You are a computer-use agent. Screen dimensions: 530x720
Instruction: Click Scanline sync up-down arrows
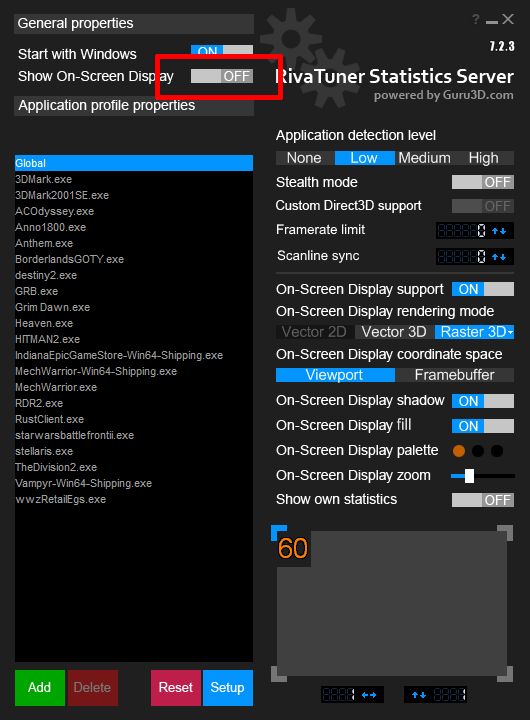click(x=499, y=257)
